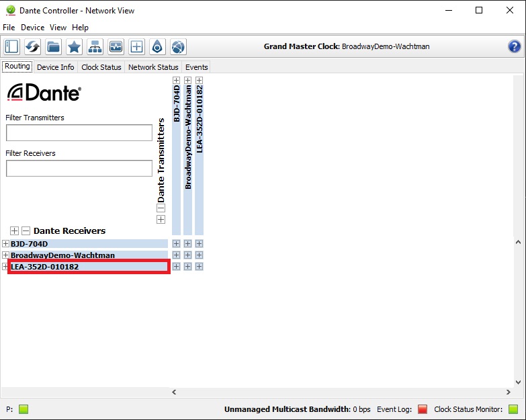Click the red Event Log indicator
526x420 pixels.
point(423,409)
